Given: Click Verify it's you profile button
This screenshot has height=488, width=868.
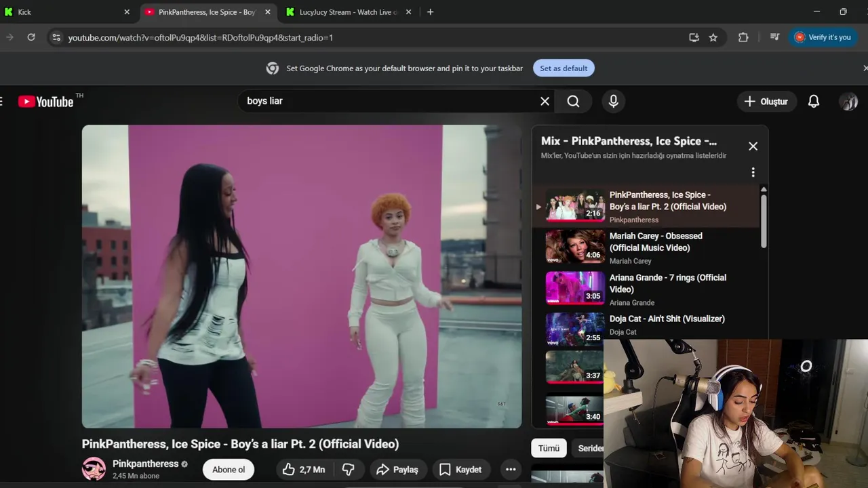Looking at the screenshot, I should 823,37.
